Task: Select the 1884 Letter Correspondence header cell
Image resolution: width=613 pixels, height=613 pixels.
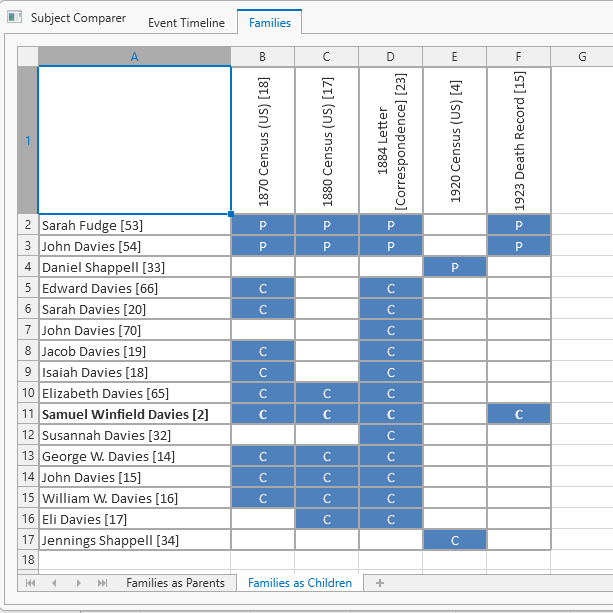Action: click(390, 140)
